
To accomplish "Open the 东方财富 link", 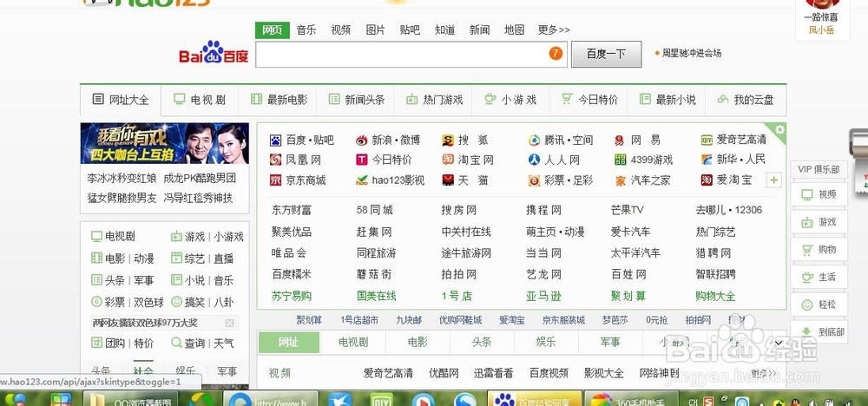I will click(x=291, y=210).
